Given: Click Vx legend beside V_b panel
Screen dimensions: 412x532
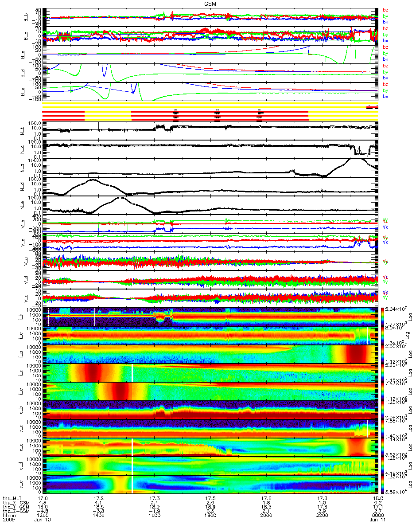Looking at the screenshot, I should (x=385, y=227).
